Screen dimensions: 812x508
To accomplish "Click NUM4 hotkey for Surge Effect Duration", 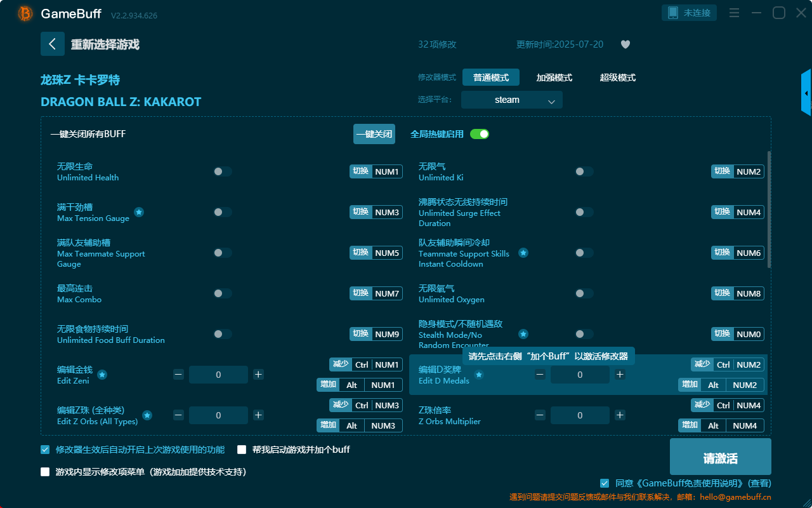I will (749, 212).
